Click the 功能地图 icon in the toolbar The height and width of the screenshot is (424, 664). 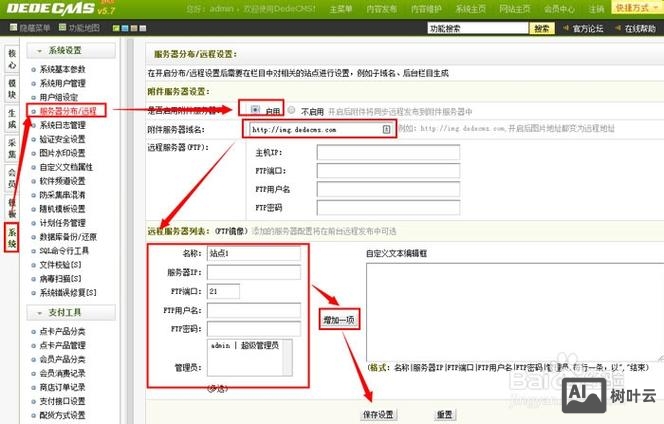[x=62, y=28]
